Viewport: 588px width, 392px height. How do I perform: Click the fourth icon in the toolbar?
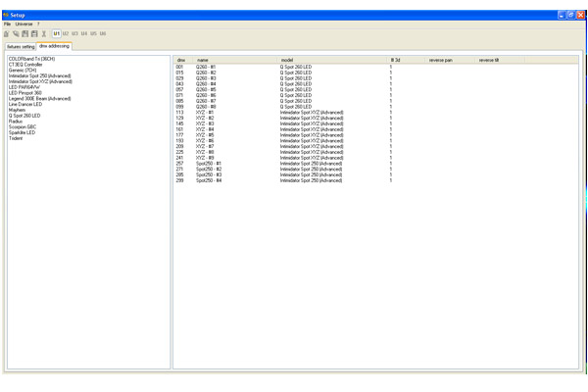click(34, 33)
